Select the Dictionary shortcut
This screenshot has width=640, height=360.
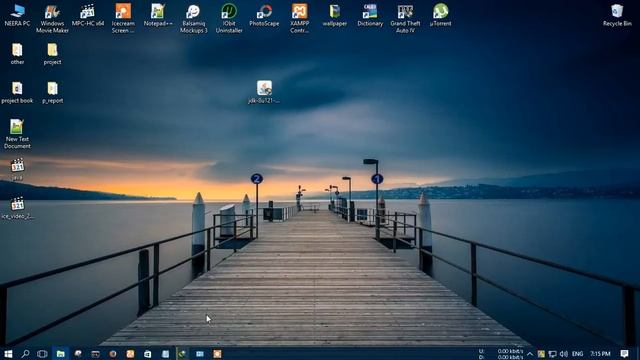370,16
